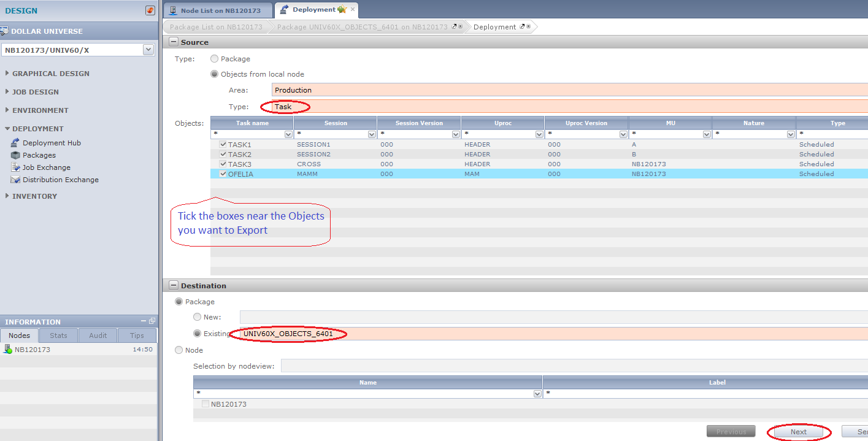Click the Job Exchange icon
The height and width of the screenshot is (441, 868).
[16, 167]
